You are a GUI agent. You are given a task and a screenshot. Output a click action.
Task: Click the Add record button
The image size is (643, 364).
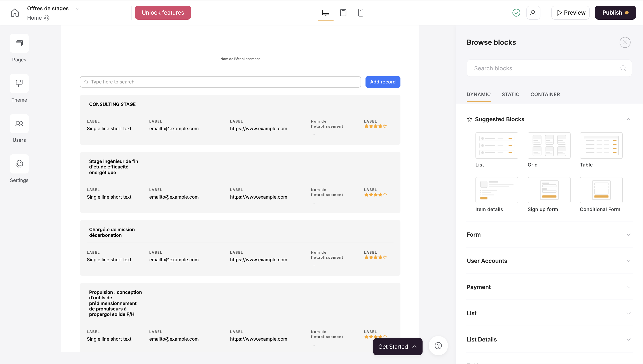coord(383,82)
